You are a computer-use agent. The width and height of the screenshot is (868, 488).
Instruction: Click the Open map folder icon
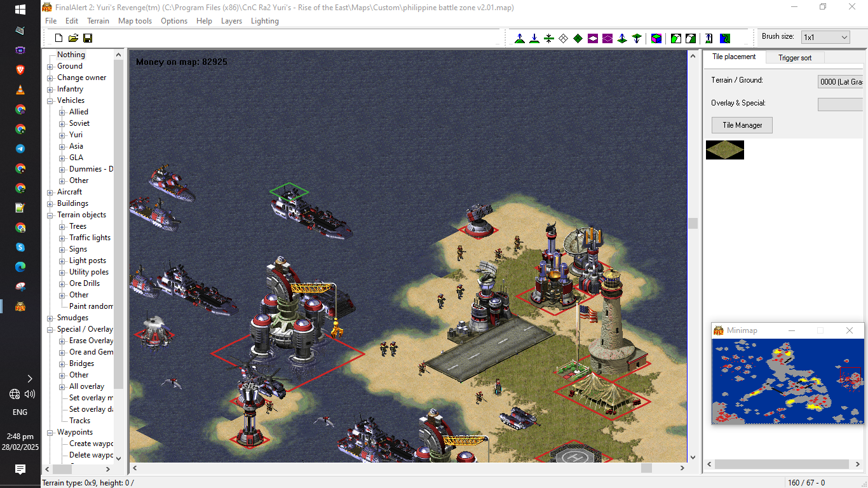73,38
